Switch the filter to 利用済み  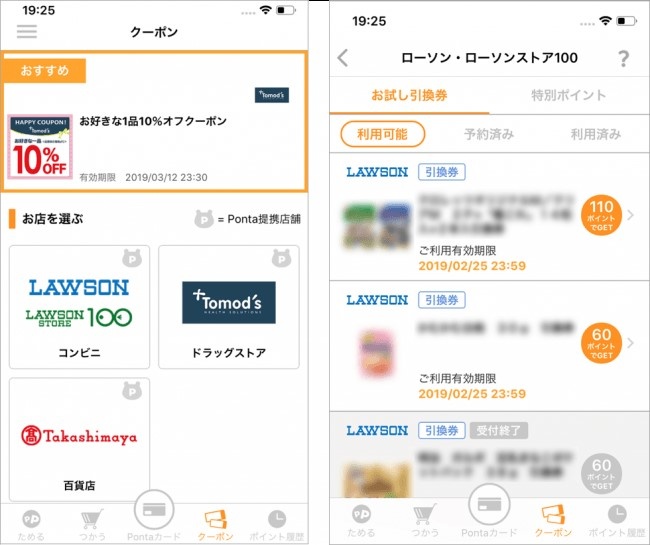[596, 134]
